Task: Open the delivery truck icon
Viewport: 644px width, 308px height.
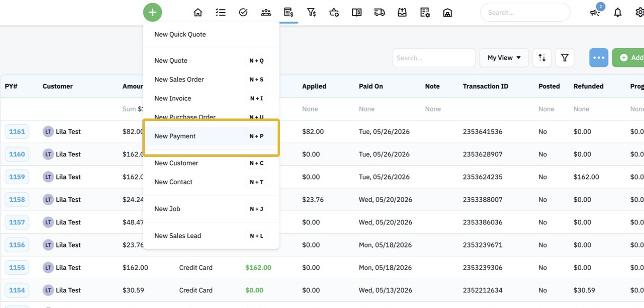Action: [x=379, y=12]
